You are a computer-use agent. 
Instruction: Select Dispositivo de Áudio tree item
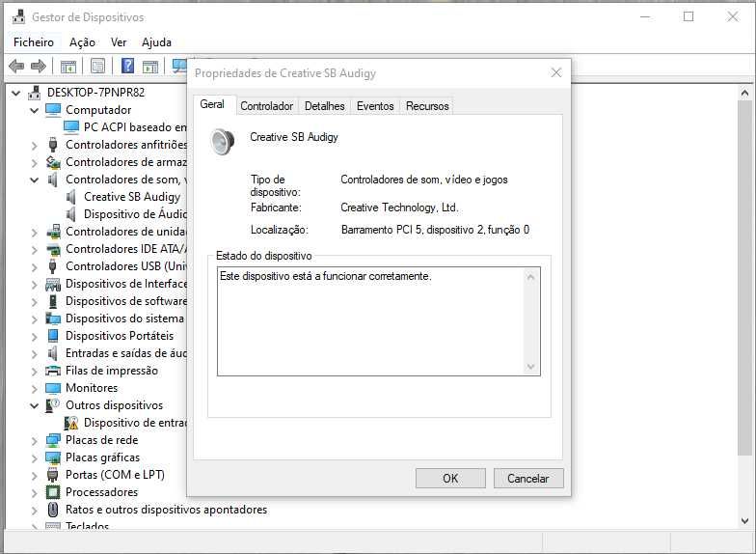coord(135,214)
